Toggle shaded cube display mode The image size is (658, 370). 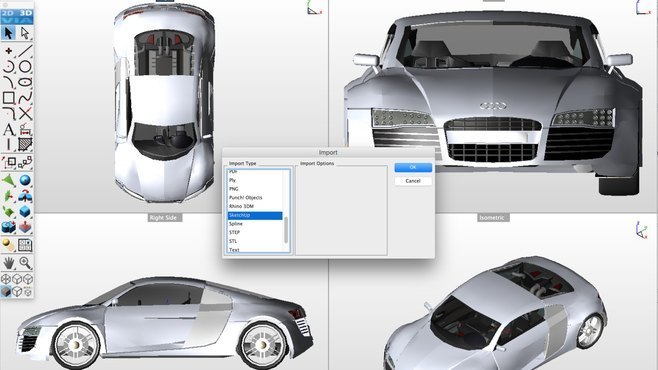[x=6, y=291]
